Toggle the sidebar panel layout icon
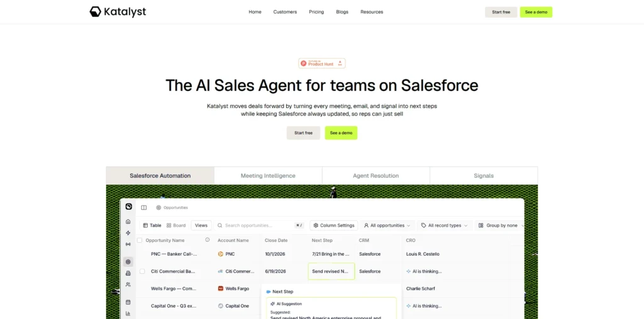Screen dimensions: 644x319 [x=144, y=207]
